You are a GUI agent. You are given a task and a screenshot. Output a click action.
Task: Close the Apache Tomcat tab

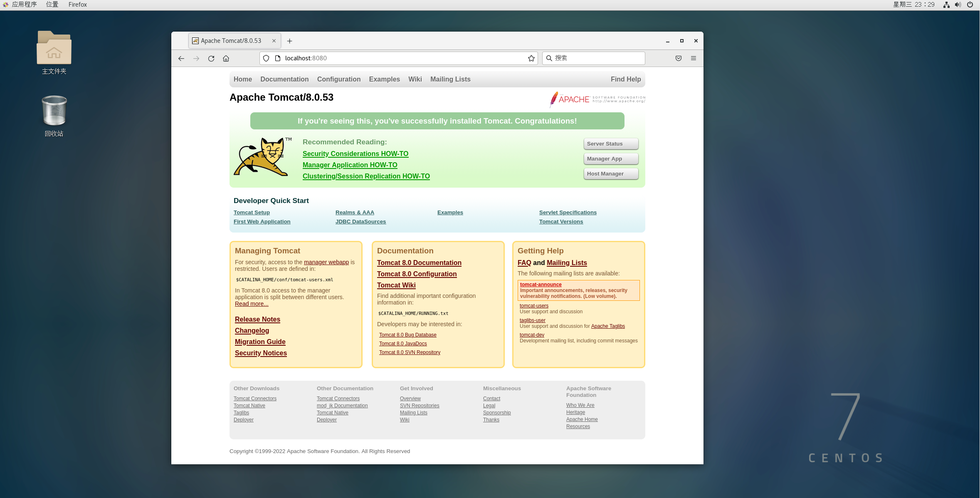pyautogui.click(x=274, y=41)
